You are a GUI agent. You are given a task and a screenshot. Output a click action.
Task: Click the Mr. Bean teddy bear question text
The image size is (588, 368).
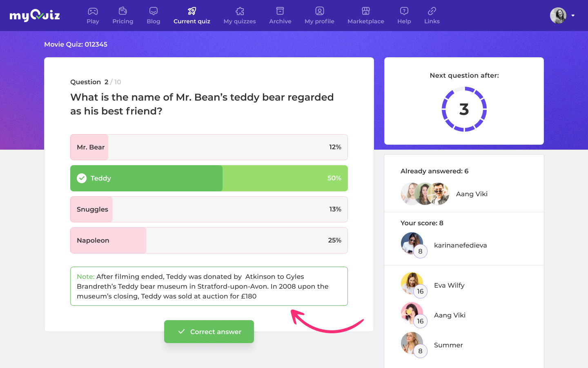202,104
